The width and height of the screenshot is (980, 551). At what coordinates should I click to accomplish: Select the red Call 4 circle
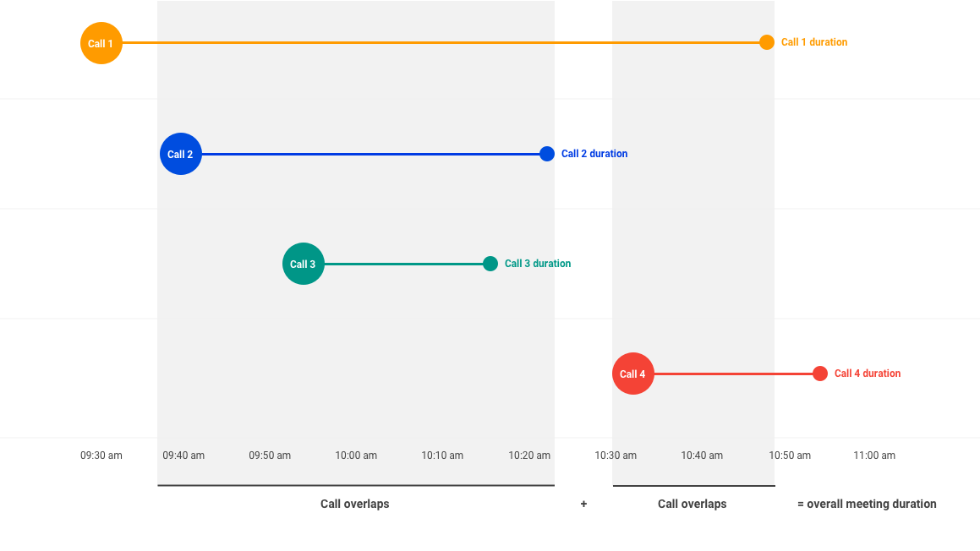633,374
